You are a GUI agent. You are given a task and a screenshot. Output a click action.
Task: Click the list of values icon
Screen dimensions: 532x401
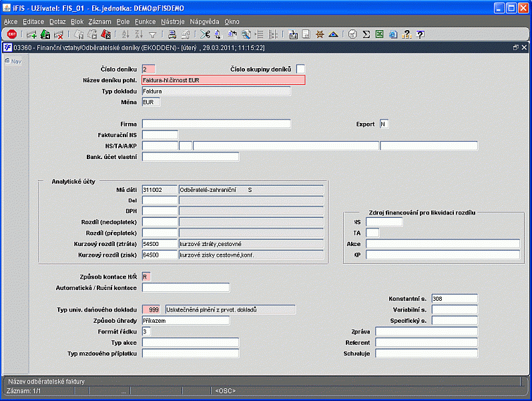(260, 34)
